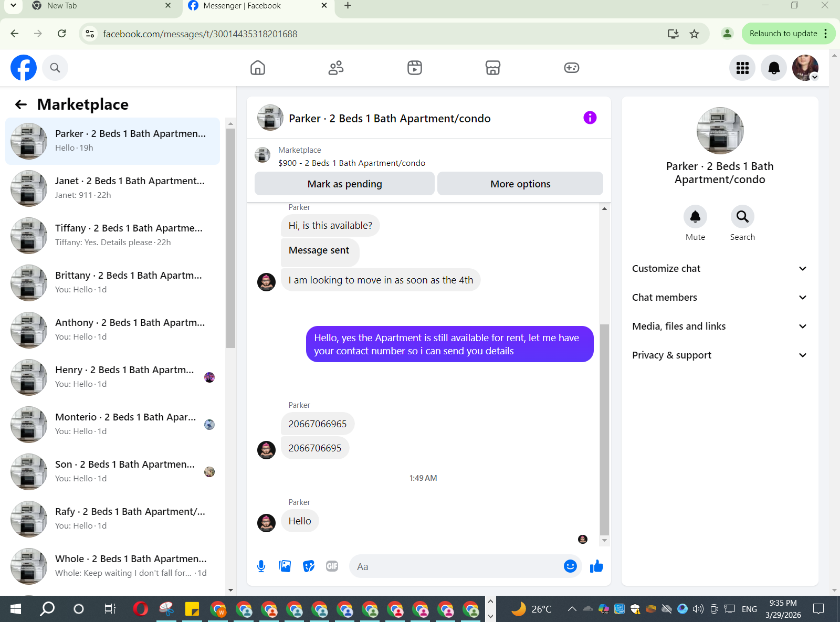This screenshot has width=840, height=622.
Task: Send a thumbs-up like
Action: click(x=596, y=566)
